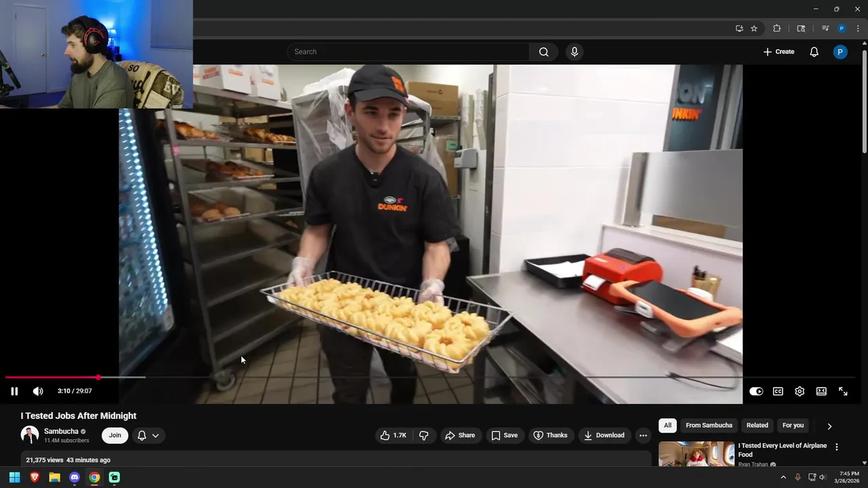868x488 pixels.
Task: Open 'I Tested Every Level of Airplane Food' title
Action: pos(783,450)
